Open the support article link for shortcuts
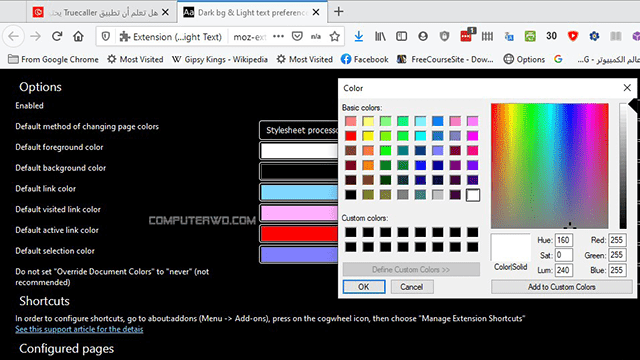The width and height of the screenshot is (640, 360). [79, 329]
